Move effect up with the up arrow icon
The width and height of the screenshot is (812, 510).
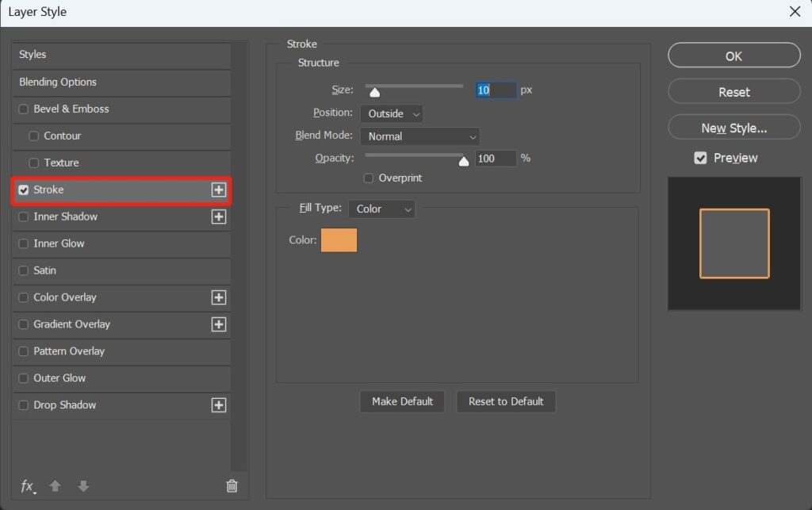tap(56, 485)
